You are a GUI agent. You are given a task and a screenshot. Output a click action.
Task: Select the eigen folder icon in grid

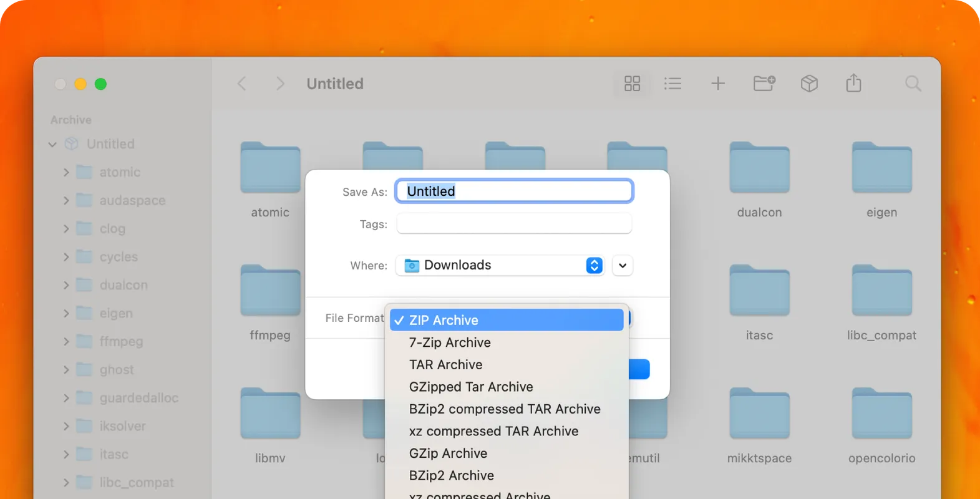pyautogui.click(x=881, y=168)
